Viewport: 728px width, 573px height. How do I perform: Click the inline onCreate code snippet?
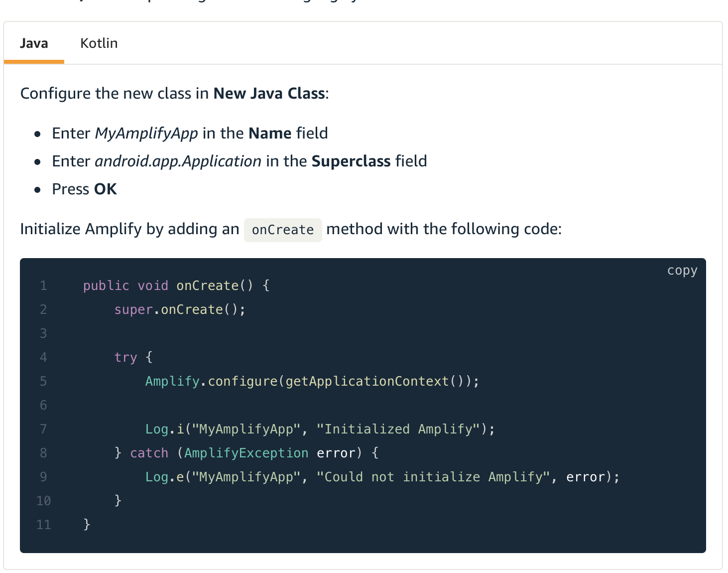click(x=282, y=230)
